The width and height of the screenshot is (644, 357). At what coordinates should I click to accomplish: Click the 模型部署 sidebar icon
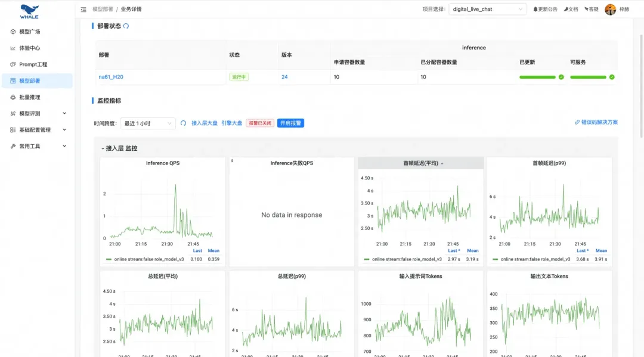(13, 81)
